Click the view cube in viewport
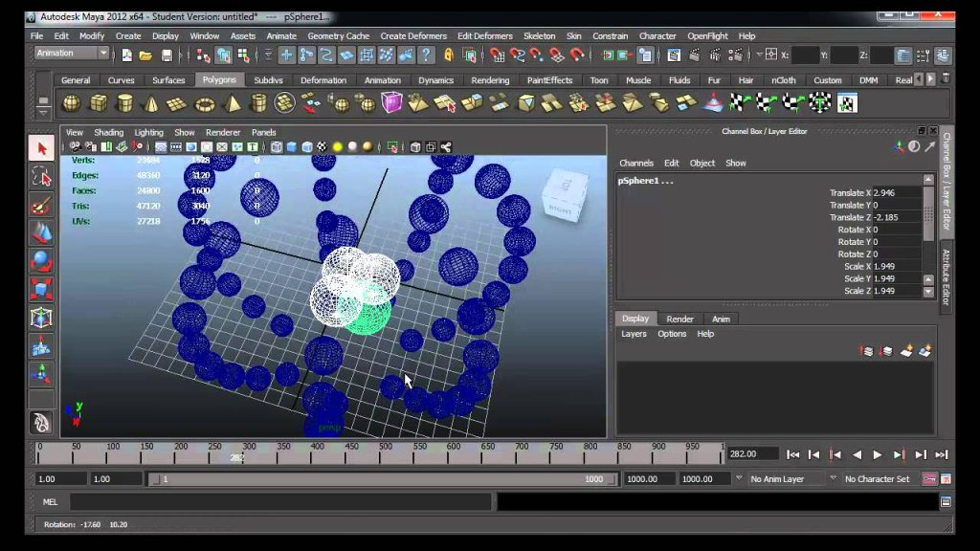This screenshot has height=551, width=980. 565,194
